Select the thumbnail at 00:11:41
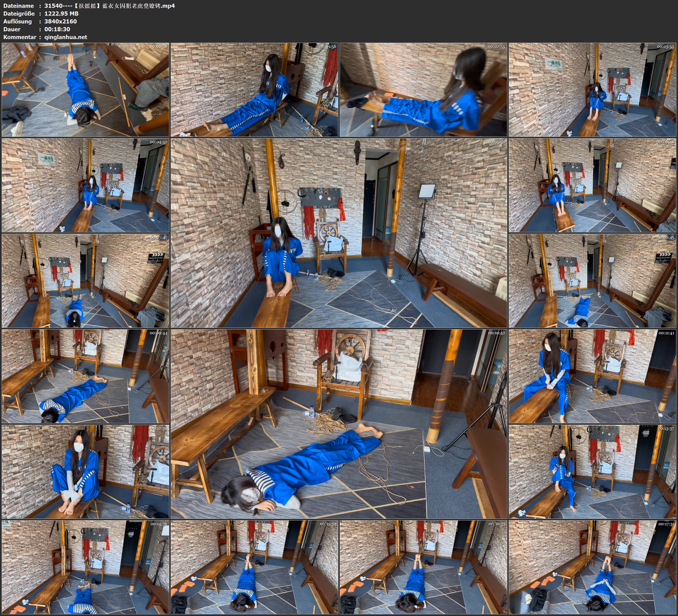Image resolution: width=678 pixels, height=616 pixels. pyautogui.click(x=592, y=376)
